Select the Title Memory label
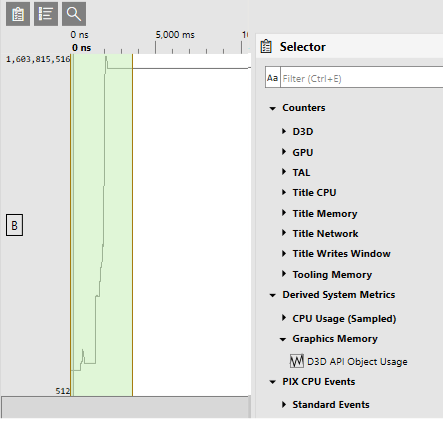The image size is (443, 424). (x=325, y=214)
